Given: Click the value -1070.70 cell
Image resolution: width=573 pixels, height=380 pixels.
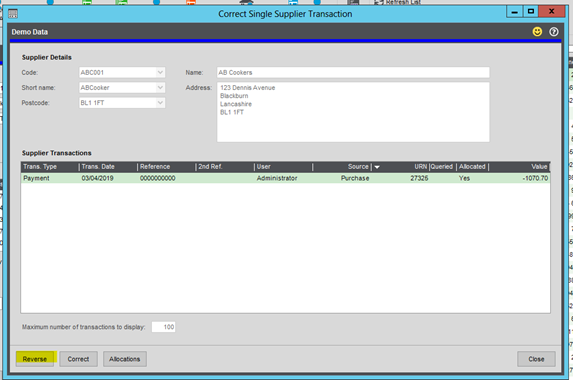Looking at the screenshot, I should click(535, 178).
